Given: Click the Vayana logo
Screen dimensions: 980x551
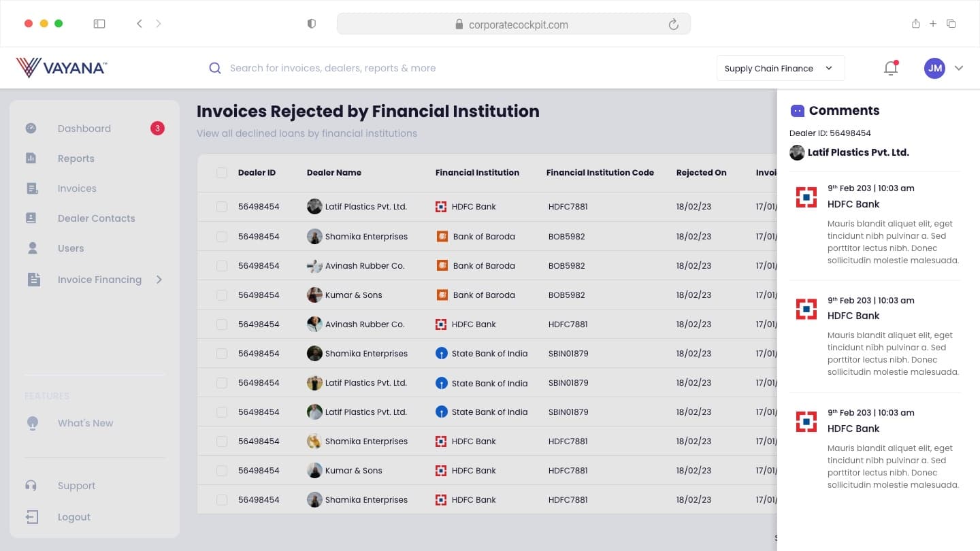Looking at the screenshot, I should (x=61, y=67).
